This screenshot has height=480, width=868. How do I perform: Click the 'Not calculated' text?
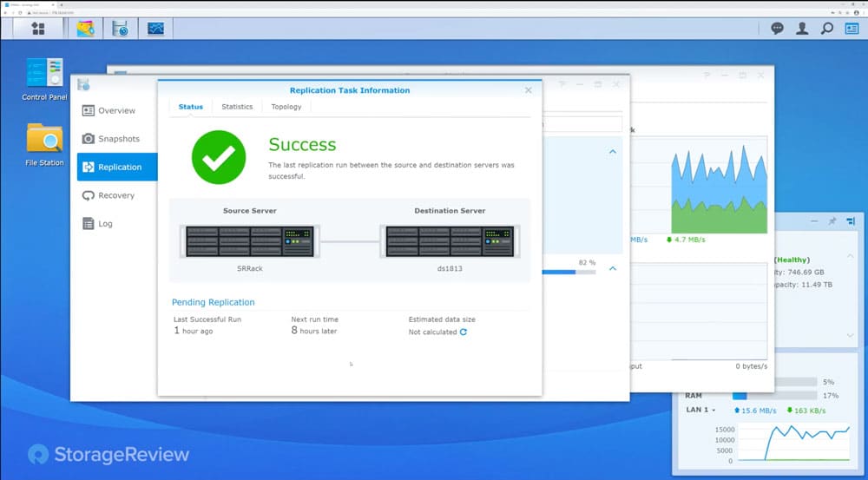(x=432, y=332)
